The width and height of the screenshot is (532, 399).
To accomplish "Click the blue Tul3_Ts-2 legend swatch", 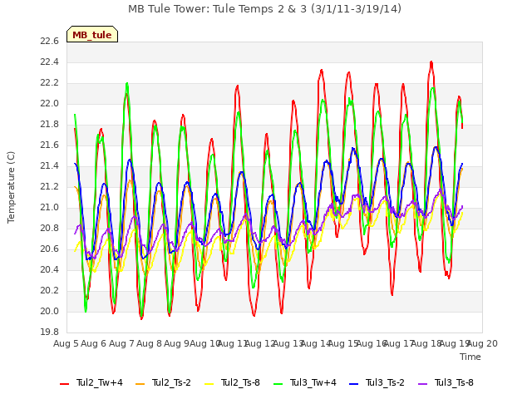I will pyautogui.click(x=353, y=383).
